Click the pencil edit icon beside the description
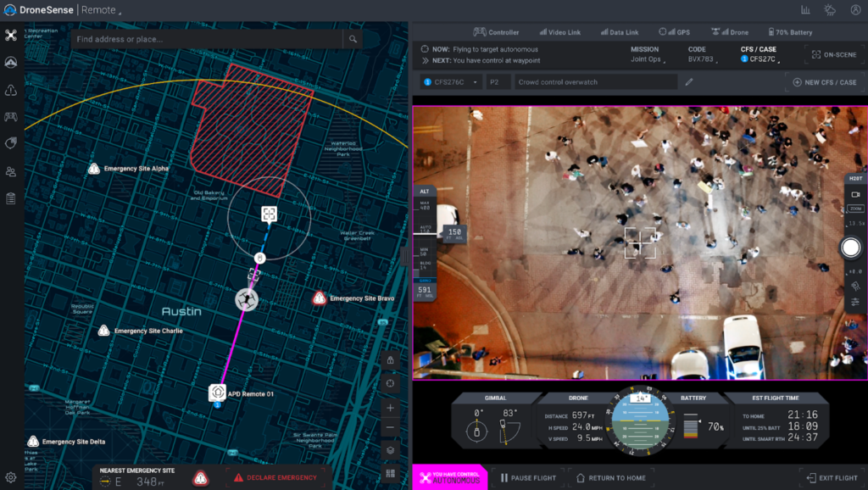This screenshot has width=868, height=490. pyautogui.click(x=689, y=82)
